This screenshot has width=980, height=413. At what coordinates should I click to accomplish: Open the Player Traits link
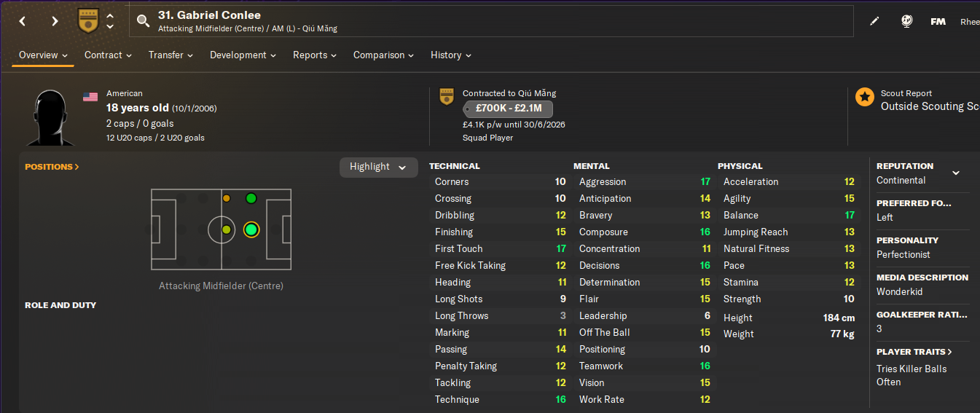[914, 352]
